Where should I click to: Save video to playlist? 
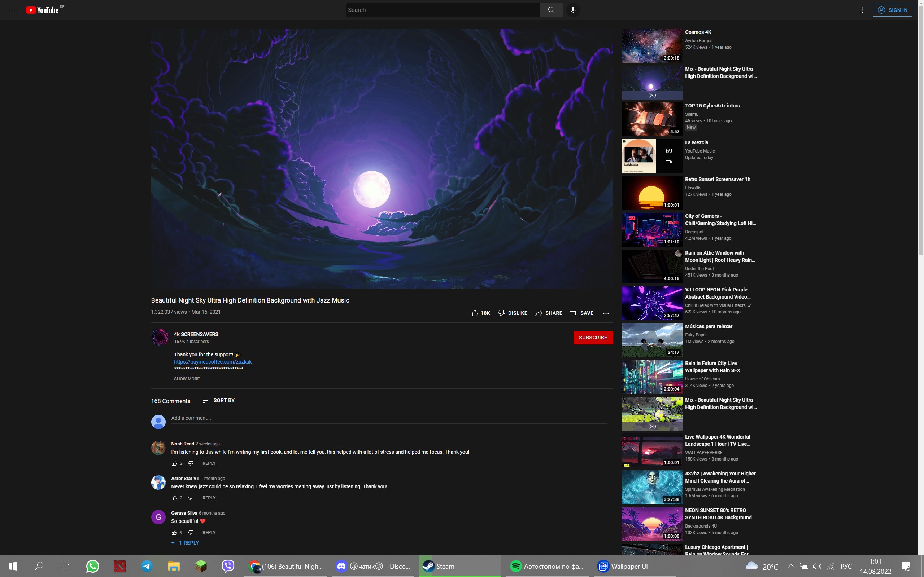(581, 313)
